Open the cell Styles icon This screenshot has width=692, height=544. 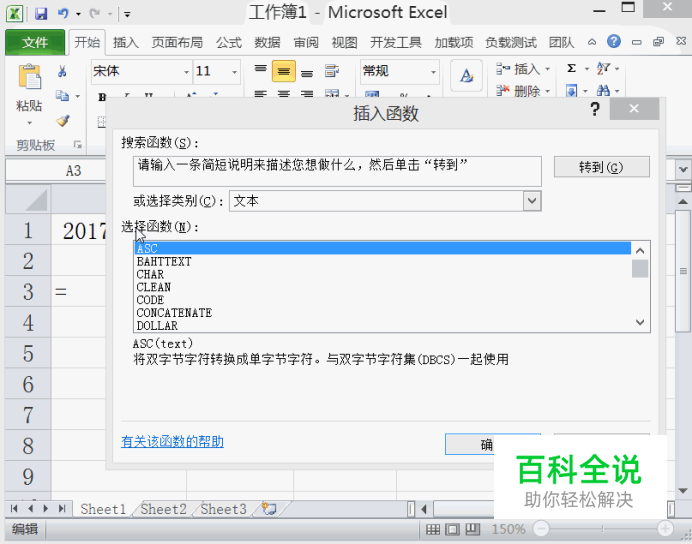point(466,75)
